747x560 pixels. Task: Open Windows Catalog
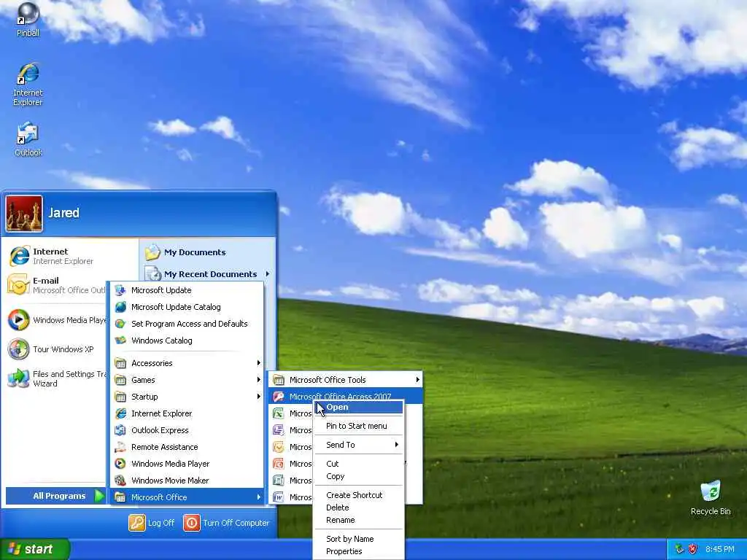[187, 341]
